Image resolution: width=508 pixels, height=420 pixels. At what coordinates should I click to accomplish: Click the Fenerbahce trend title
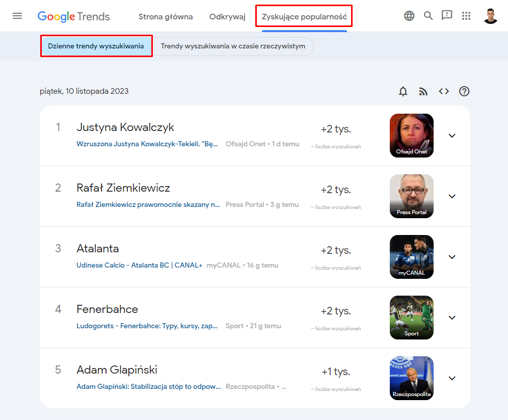pos(107,309)
